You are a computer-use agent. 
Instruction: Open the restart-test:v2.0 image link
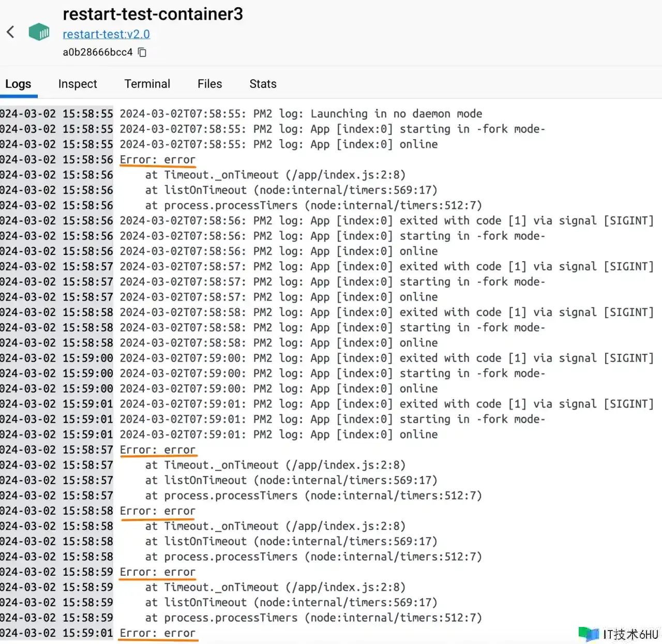coord(106,34)
